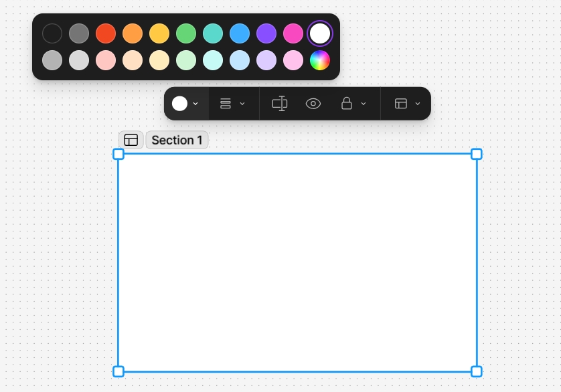Open the custom color rainbow picker
Screen dimensions: 561x392
pos(320,60)
